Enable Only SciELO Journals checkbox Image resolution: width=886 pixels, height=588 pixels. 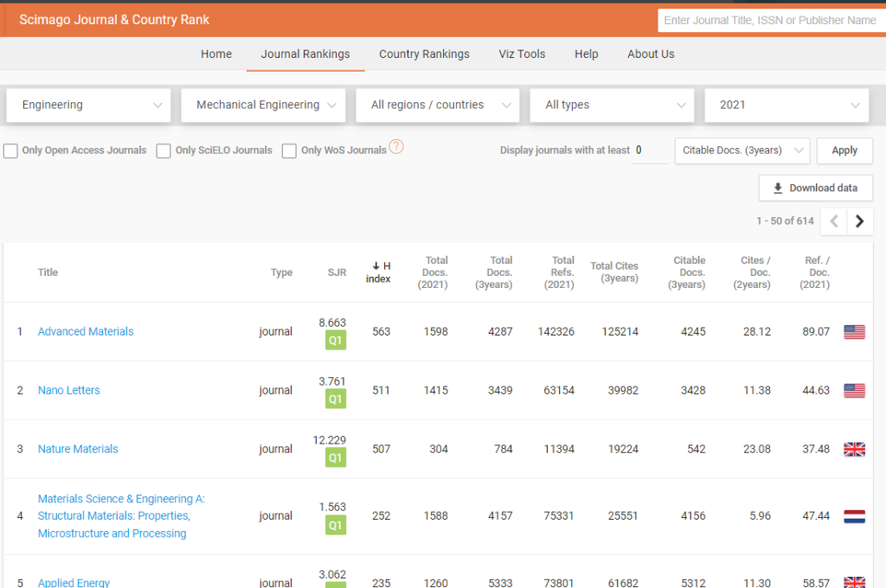[x=164, y=150]
